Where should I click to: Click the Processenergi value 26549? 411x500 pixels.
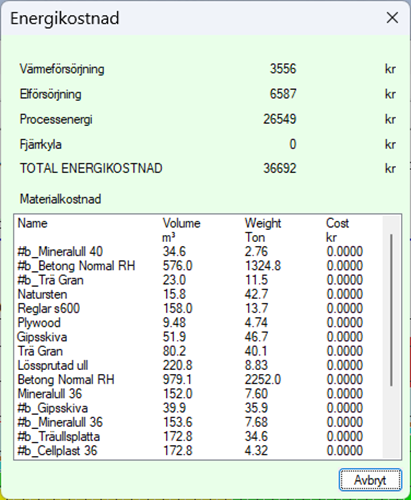coord(280,119)
